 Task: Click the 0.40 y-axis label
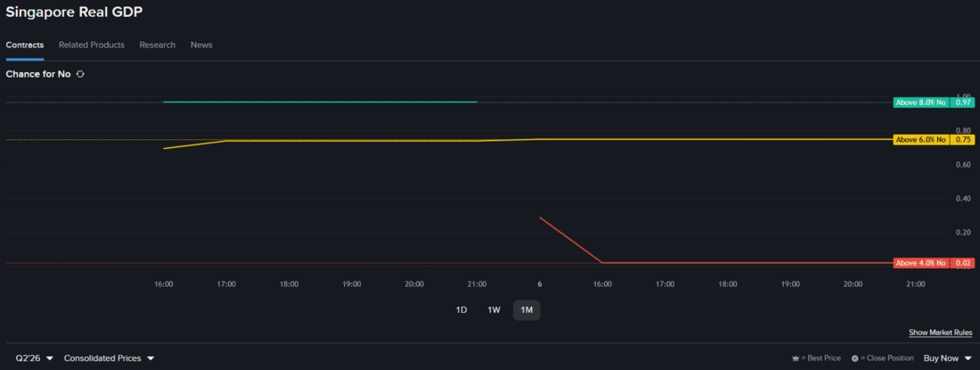click(x=962, y=199)
